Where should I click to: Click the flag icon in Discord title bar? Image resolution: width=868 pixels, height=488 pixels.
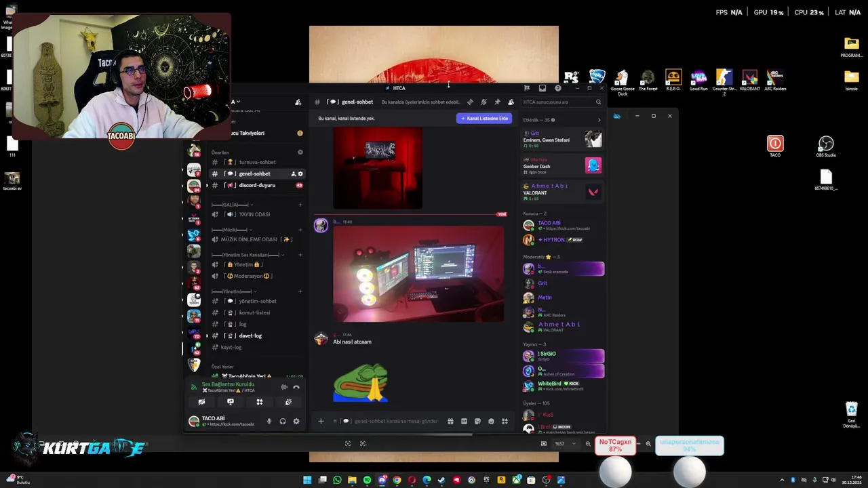[527, 88]
